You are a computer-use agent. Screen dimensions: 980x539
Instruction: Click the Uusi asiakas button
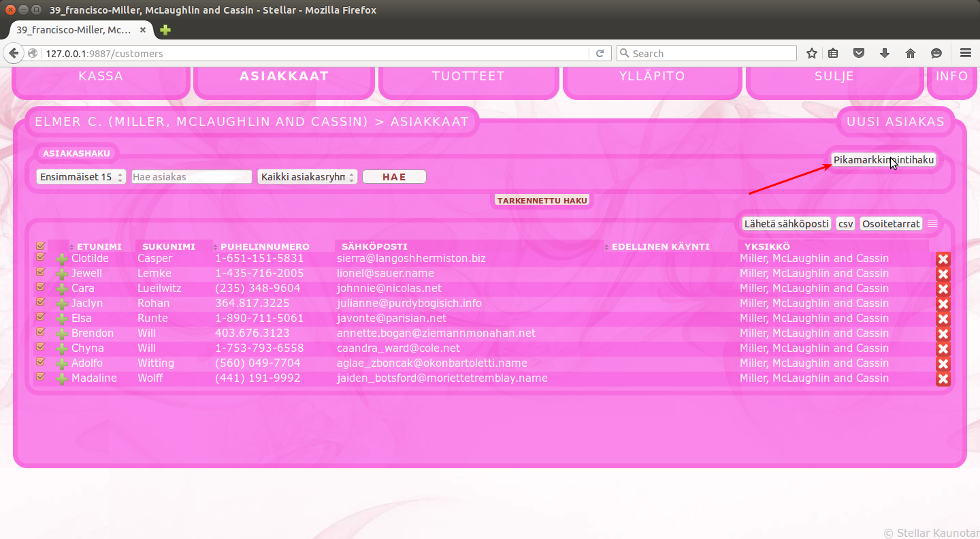(895, 122)
